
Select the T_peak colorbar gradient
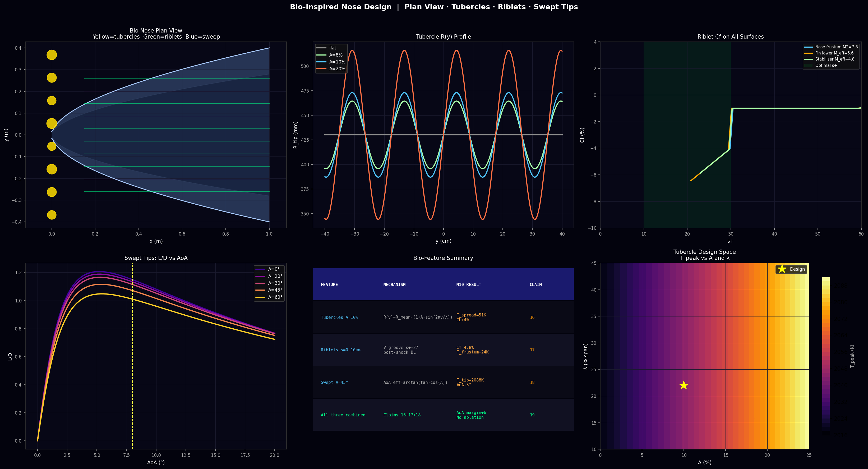pos(825,356)
